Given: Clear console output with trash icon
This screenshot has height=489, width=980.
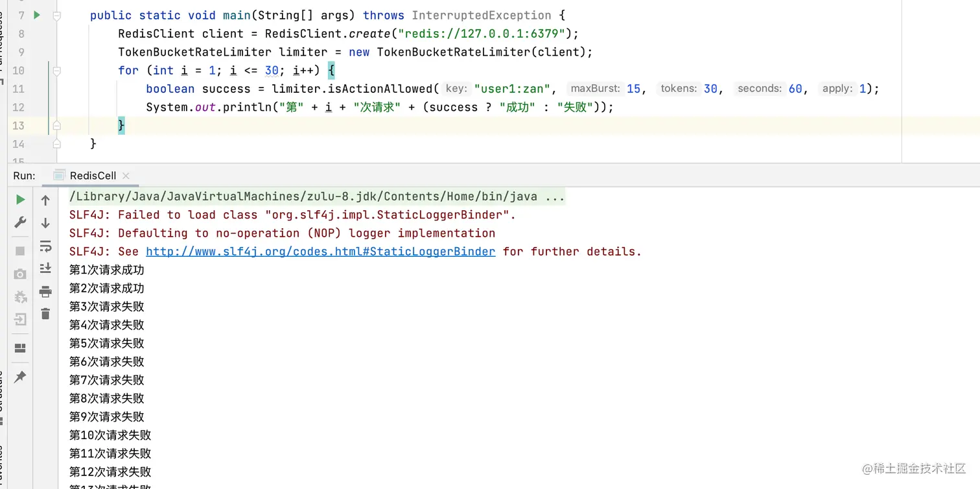Looking at the screenshot, I should [x=45, y=314].
